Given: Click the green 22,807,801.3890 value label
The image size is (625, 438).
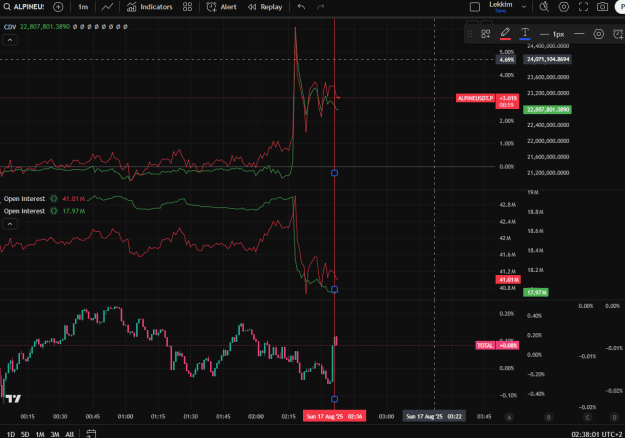Looking at the screenshot, I should 547,110.
